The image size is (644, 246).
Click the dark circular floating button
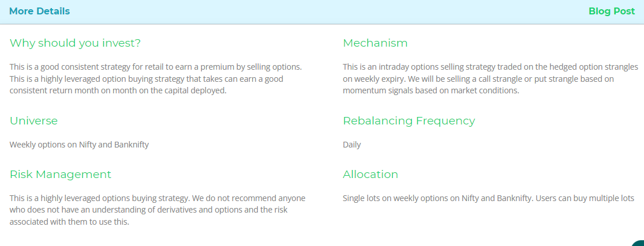tap(639, 243)
